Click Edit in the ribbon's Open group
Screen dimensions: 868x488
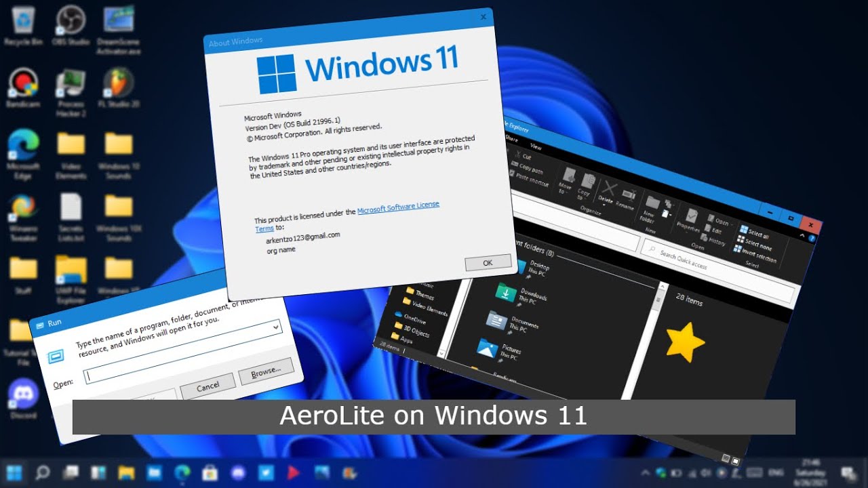click(x=713, y=230)
